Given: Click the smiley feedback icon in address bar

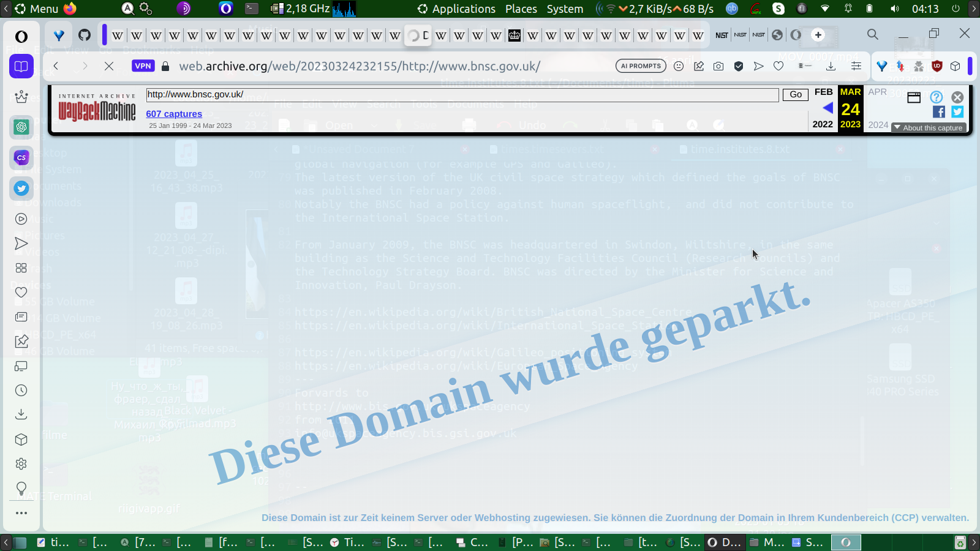Looking at the screenshot, I should pos(679,66).
